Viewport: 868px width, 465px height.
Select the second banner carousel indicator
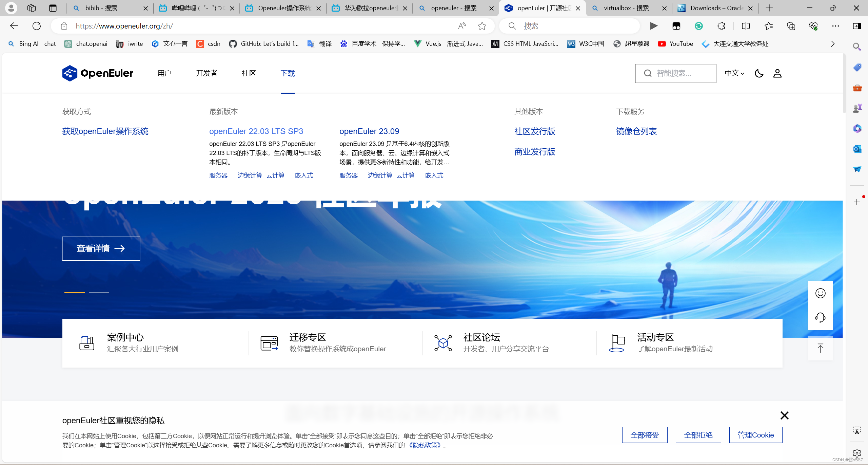[99, 293]
